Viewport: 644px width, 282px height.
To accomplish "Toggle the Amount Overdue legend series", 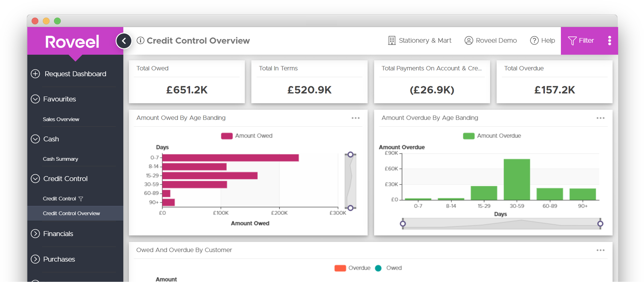I will [468, 136].
